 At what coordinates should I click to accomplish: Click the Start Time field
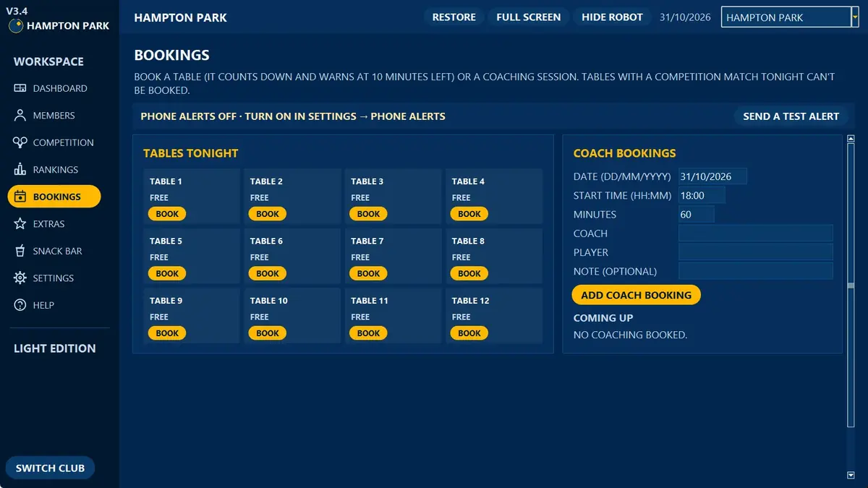click(x=702, y=195)
